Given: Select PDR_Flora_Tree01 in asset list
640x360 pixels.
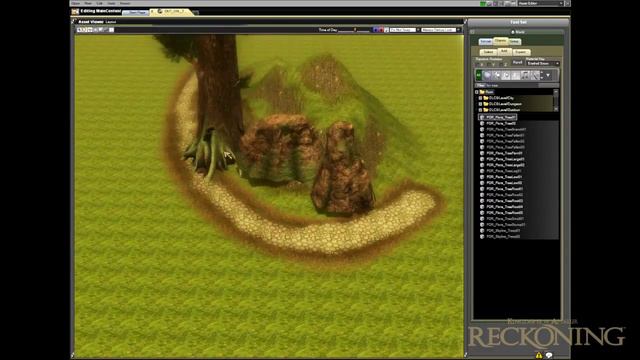Looking at the screenshot, I should pyautogui.click(x=498, y=117).
